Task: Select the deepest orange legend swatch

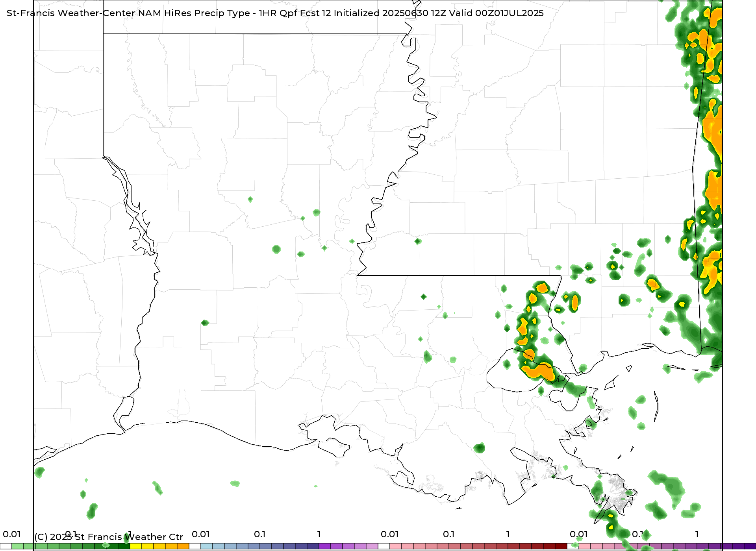Action: pyautogui.click(x=183, y=546)
